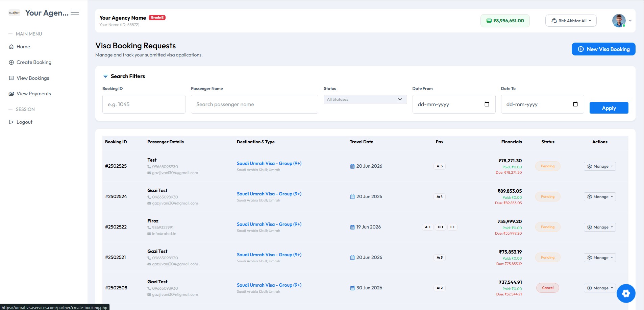Image resolution: width=644 pixels, height=310 pixels.
Task: Click the View Payments cash icon
Action: click(x=11, y=94)
